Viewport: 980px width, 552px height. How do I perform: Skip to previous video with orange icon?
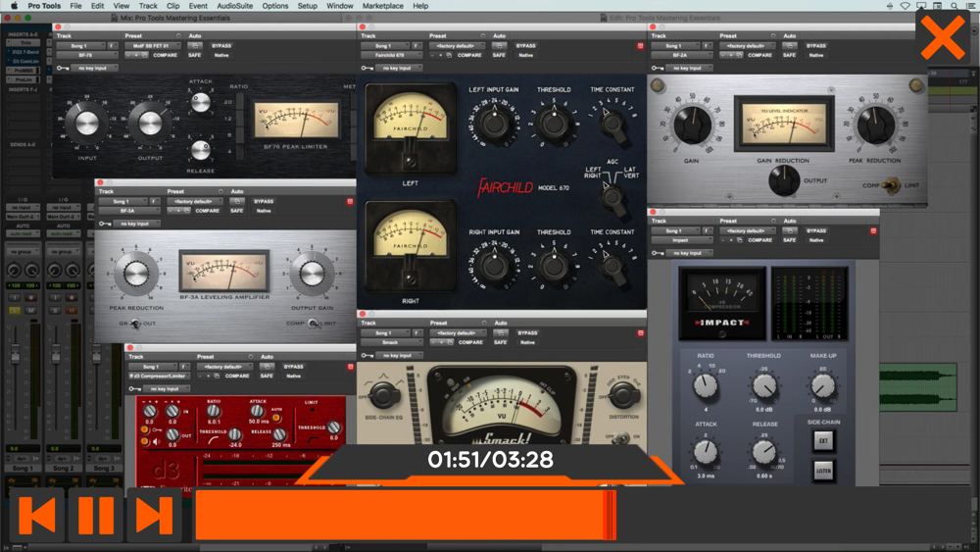pos(37,515)
